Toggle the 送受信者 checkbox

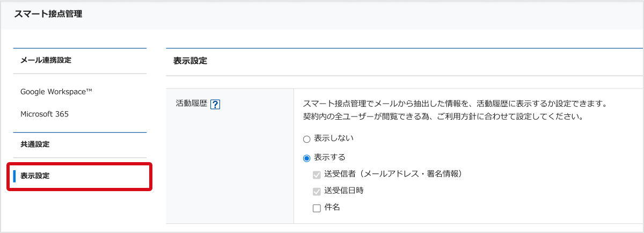[317, 174]
